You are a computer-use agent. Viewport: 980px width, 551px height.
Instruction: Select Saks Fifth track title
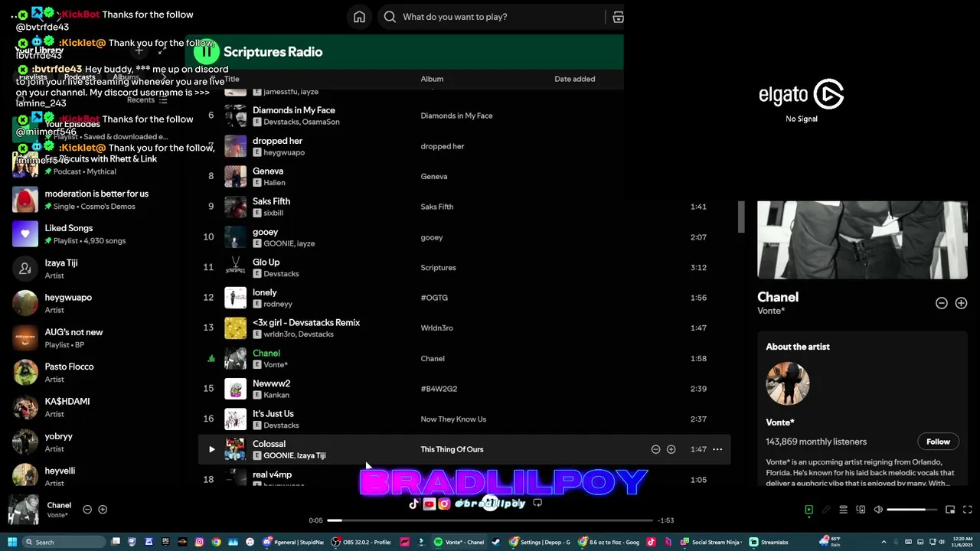pos(272,201)
